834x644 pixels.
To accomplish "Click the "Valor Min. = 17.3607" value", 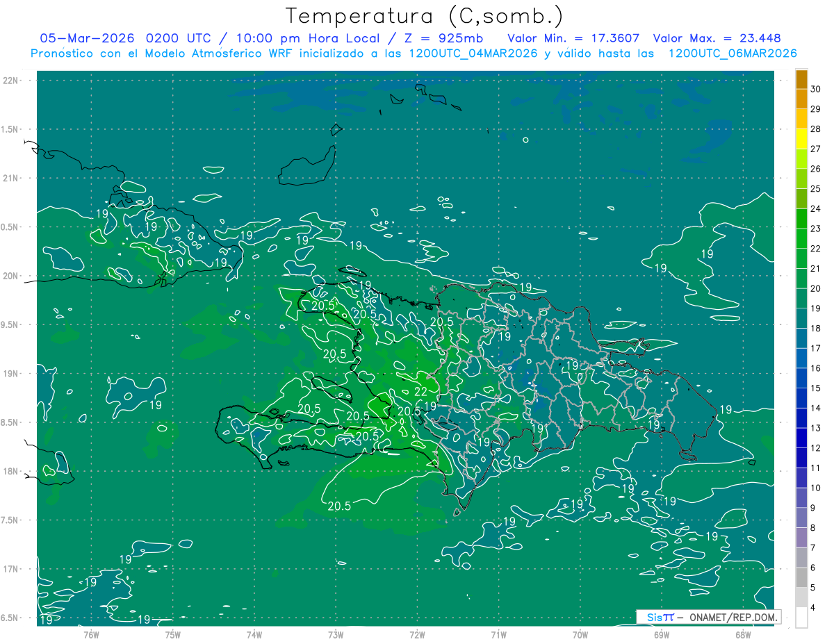I will coord(573,38).
